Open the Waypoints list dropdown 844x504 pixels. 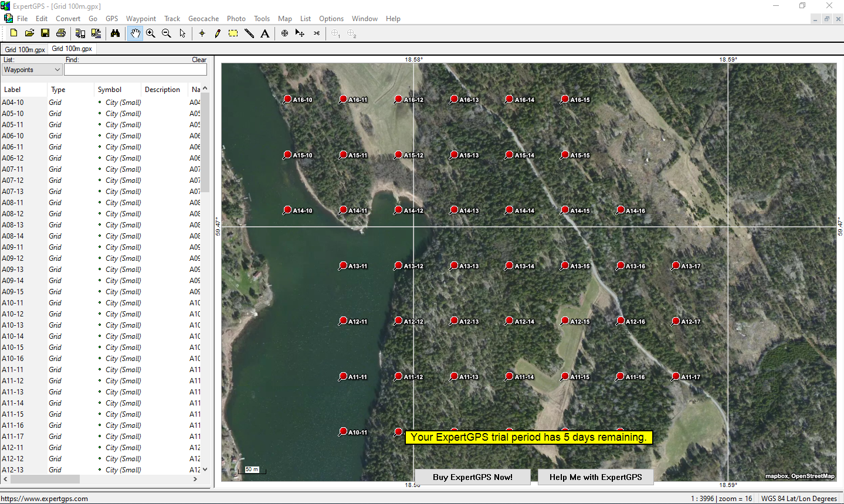[32, 70]
